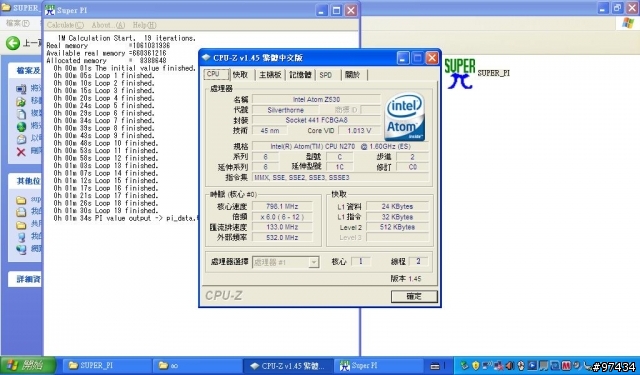Screen dimensions: 640x375
Task: Click 'Loop 19 finished' line in Super PI
Action: tap(106, 211)
